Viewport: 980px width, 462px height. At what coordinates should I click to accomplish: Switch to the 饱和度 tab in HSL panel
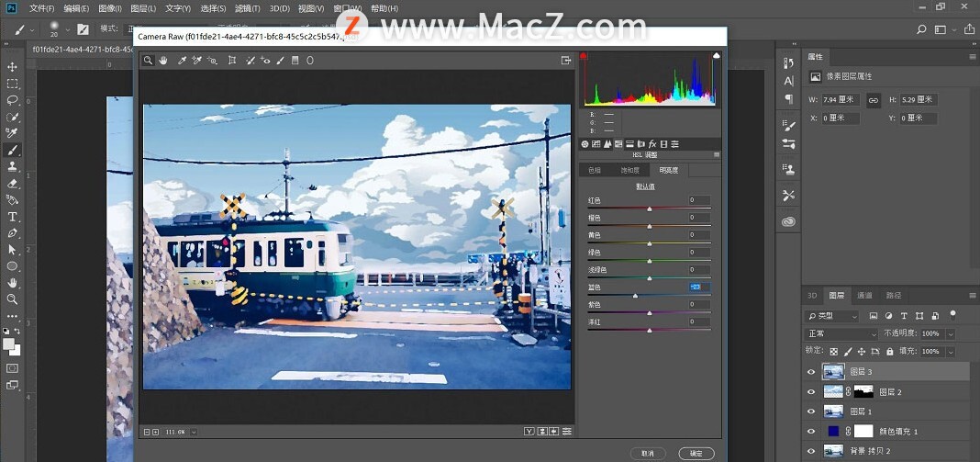click(630, 170)
